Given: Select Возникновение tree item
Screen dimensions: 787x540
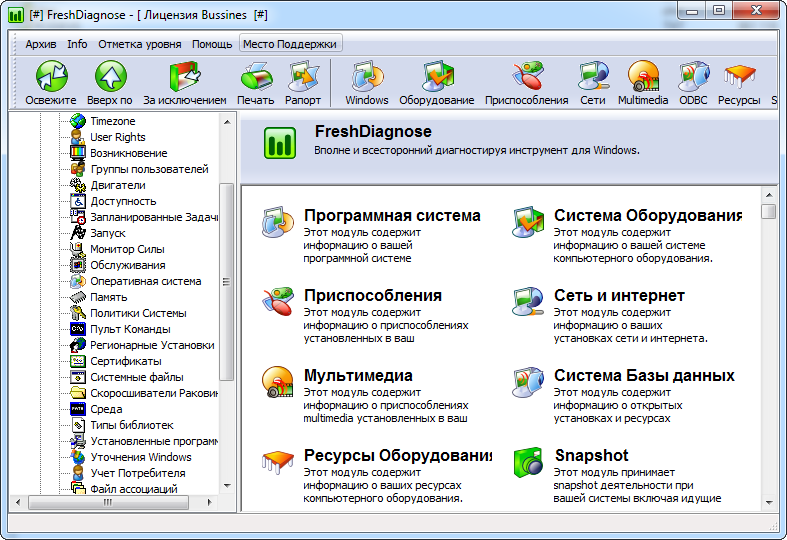Looking at the screenshot, I should tap(128, 153).
